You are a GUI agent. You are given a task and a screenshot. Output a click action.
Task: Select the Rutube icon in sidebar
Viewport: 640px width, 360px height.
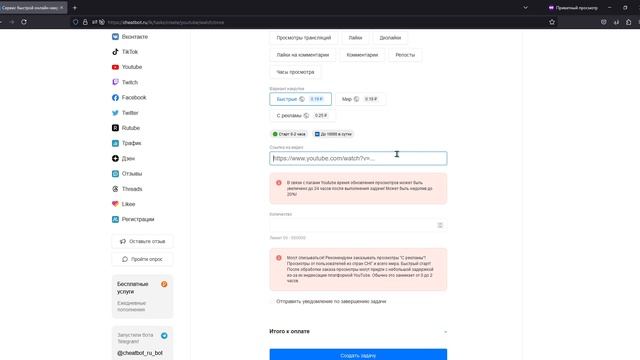[115, 128]
